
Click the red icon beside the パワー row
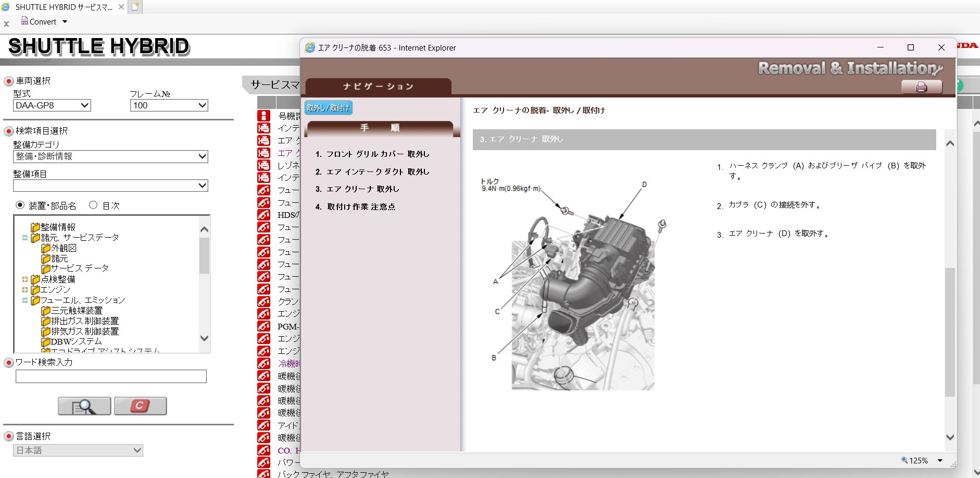tap(264, 462)
